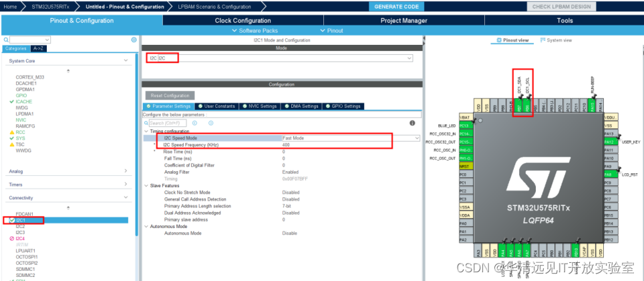
Task: Select the PA12 USER_KEY pin
Action: (x=609, y=142)
